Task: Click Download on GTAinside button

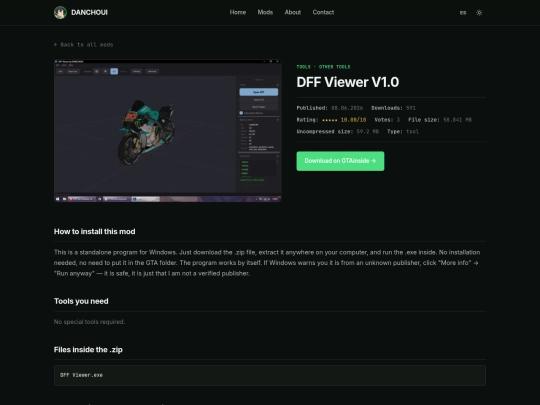Action: 340,161
